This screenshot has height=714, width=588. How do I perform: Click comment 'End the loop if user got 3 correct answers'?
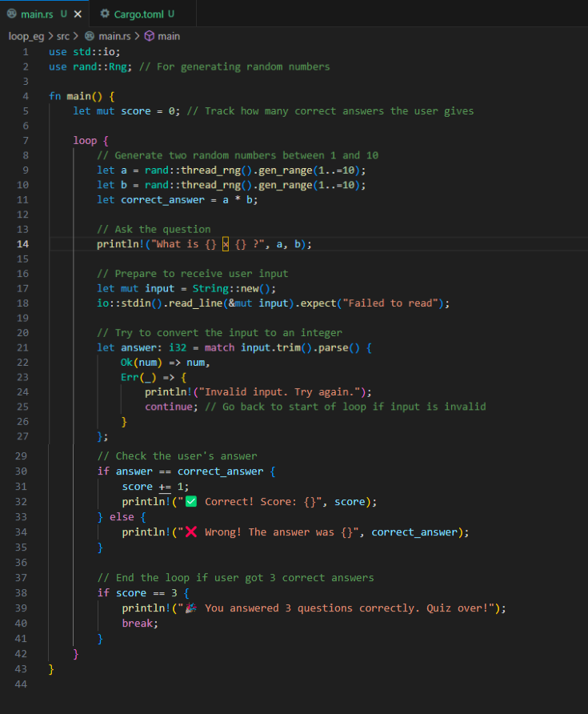pyautogui.click(x=235, y=578)
